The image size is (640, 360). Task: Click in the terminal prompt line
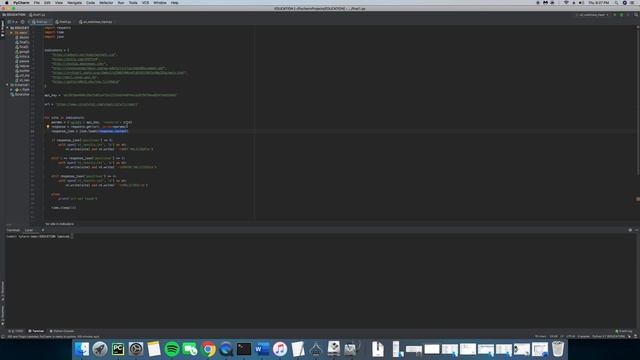click(40, 236)
